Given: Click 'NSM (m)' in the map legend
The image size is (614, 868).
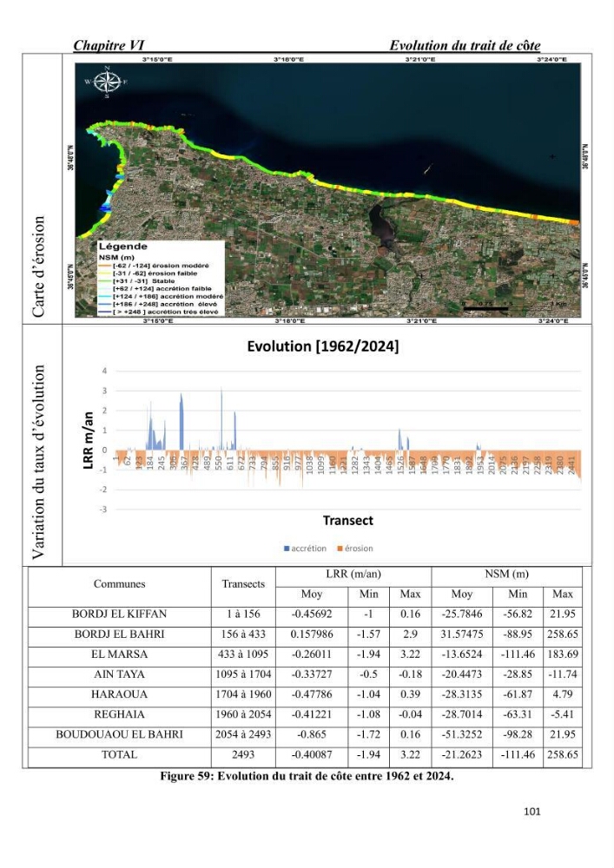Looking at the screenshot, I should pyautogui.click(x=117, y=258).
